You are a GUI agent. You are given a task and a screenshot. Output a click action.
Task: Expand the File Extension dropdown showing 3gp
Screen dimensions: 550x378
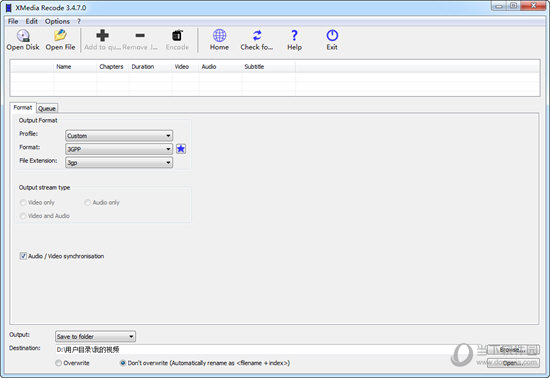(119, 163)
